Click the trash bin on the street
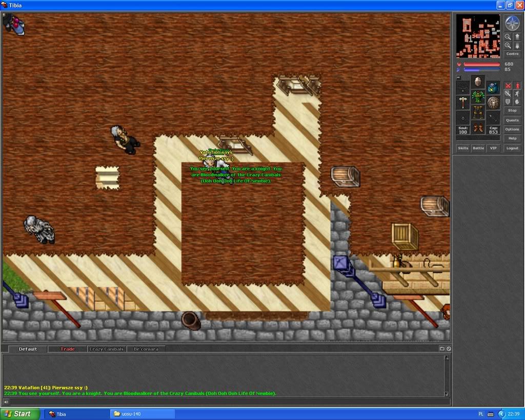Viewport: 525px width, 420px height. (191, 321)
